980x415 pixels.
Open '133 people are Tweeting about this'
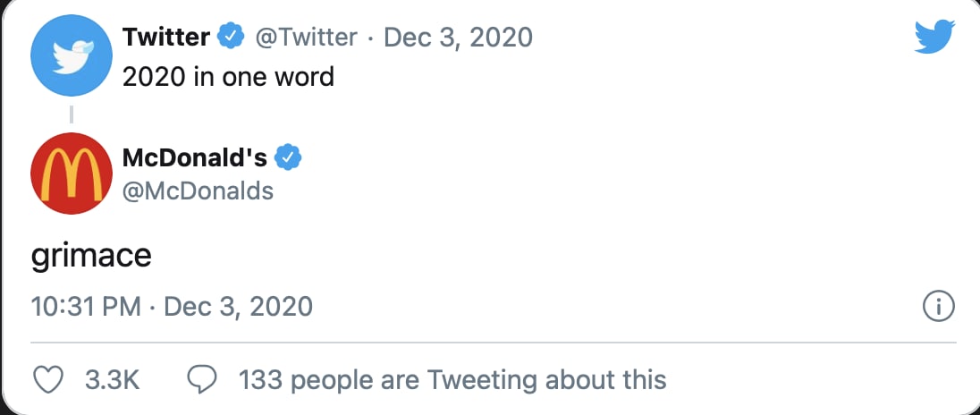(452, 380)
